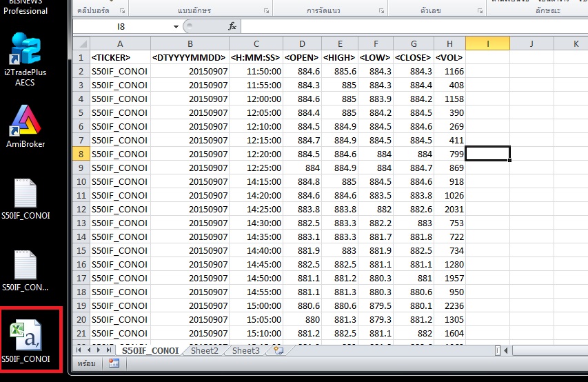The image size is (588, 382).
Task: Select the time cell 11:50:00
Action: (256, 71)
